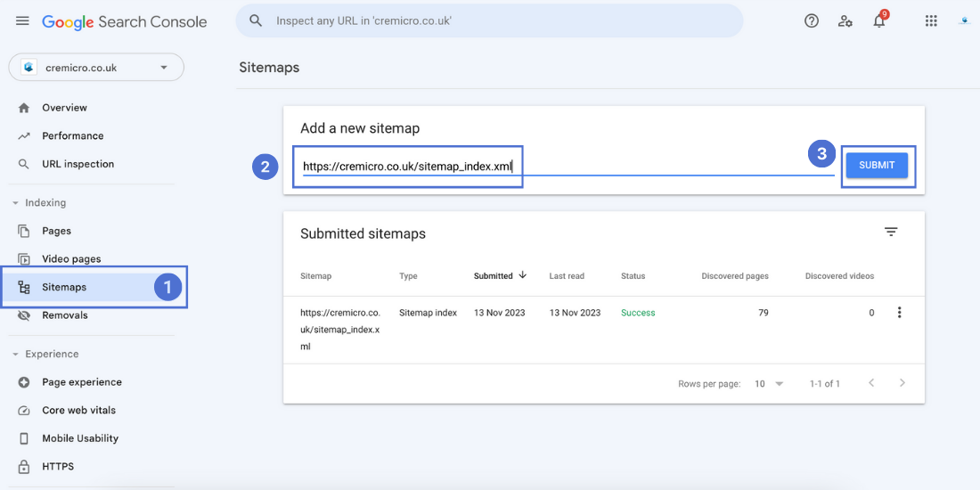The width and height of the screenshot is (980, 490).
Task: Go to next page of sitemaps
Action: click(x=902, y=383)
